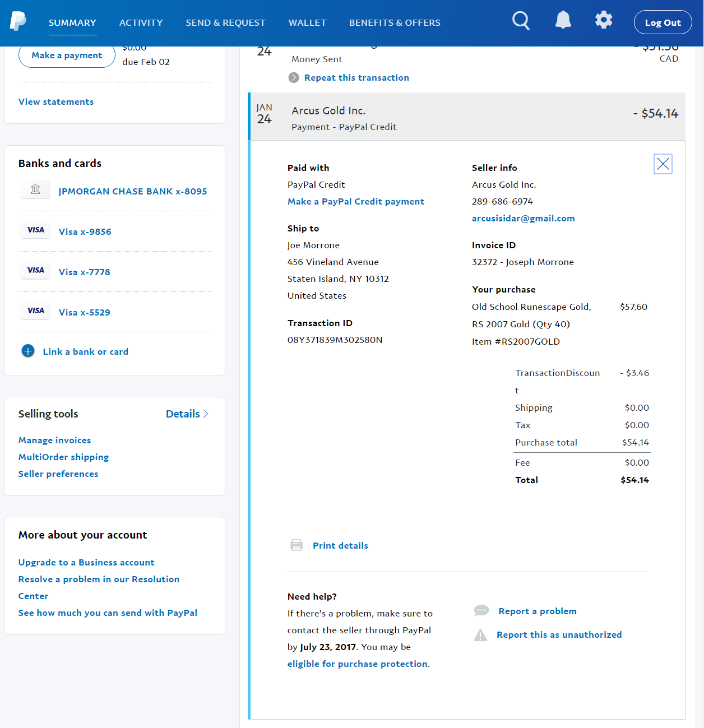This screenshot has height=728, width=704.
Task: Click the Purchase total $54.14 value
Action: (636, 443)
